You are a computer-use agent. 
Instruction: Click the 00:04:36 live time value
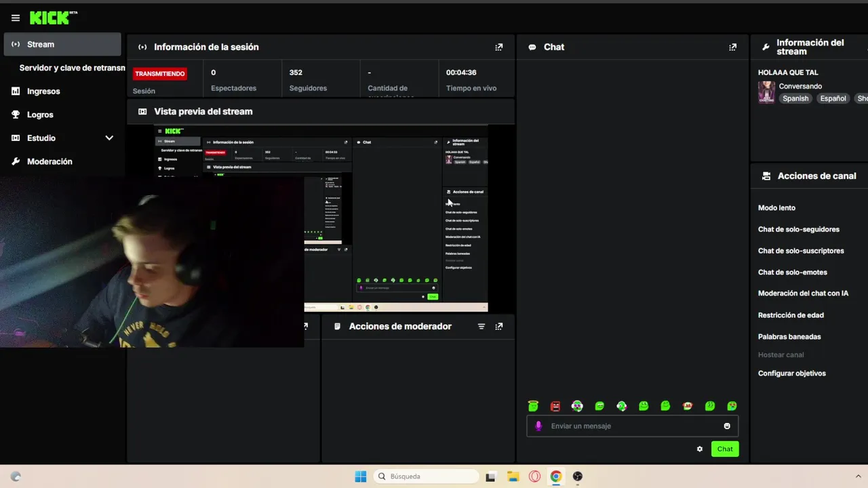coord(461,73)
